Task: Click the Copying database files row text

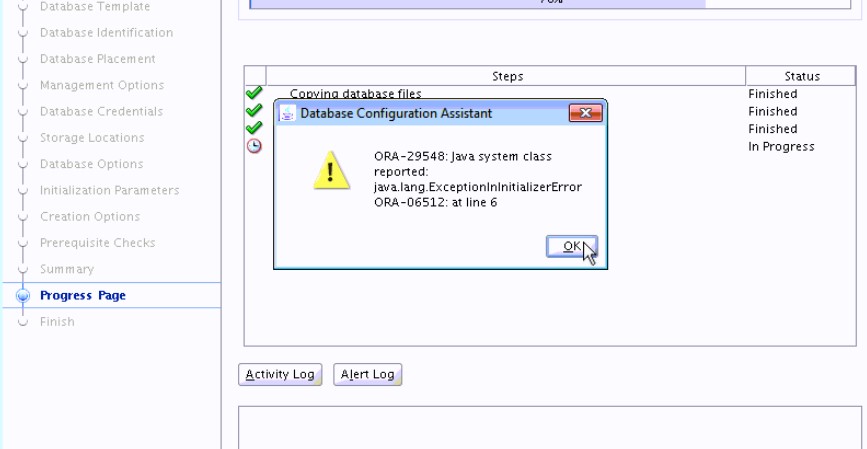Action: pos(356,94)
